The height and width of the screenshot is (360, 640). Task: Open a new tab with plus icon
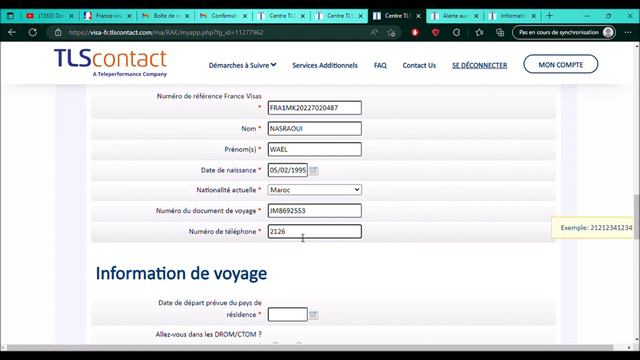549,16
